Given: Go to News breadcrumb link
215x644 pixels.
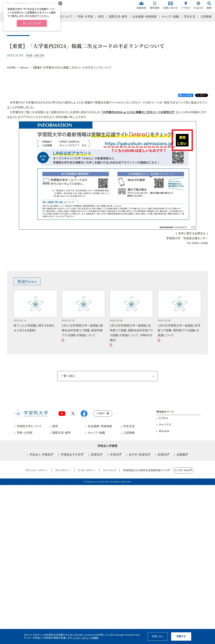Looking at the screenshot, I should click(24, 68).
